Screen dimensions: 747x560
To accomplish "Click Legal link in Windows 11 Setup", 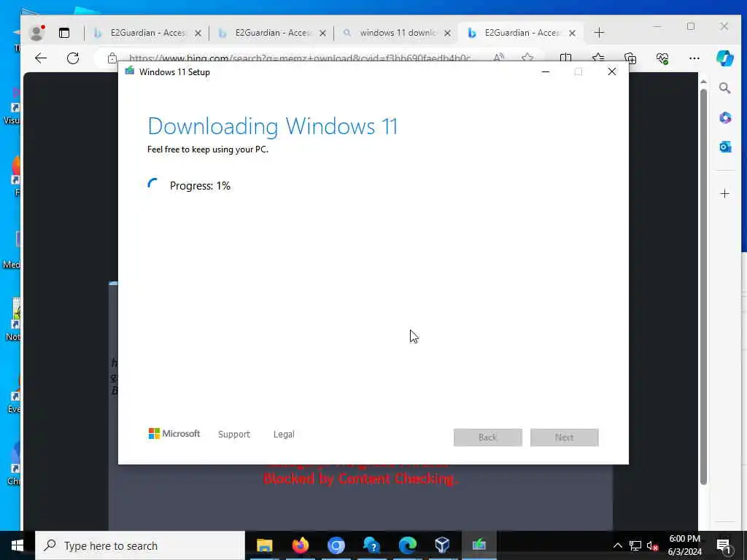I will (x=284, y=435).
